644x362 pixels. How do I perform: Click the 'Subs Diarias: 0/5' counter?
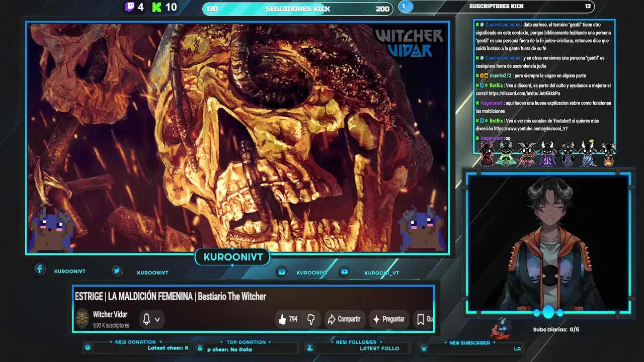556,330
